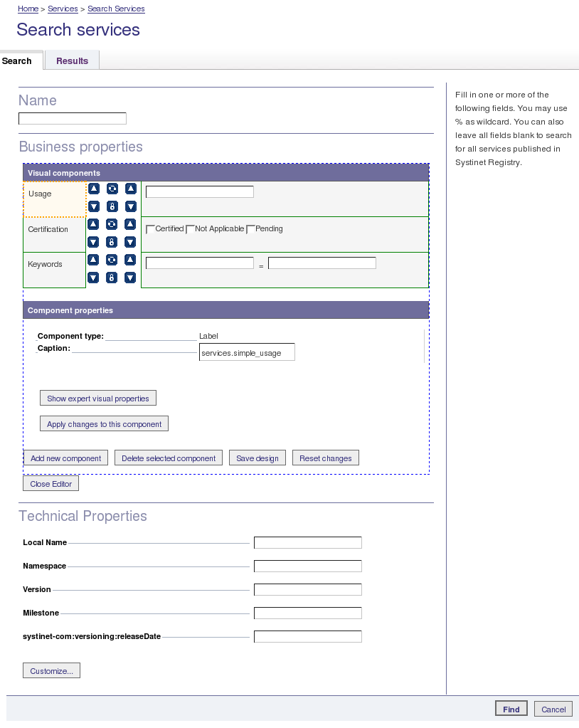Tick the Not Applicable checkbox

(x=190, y=229)
